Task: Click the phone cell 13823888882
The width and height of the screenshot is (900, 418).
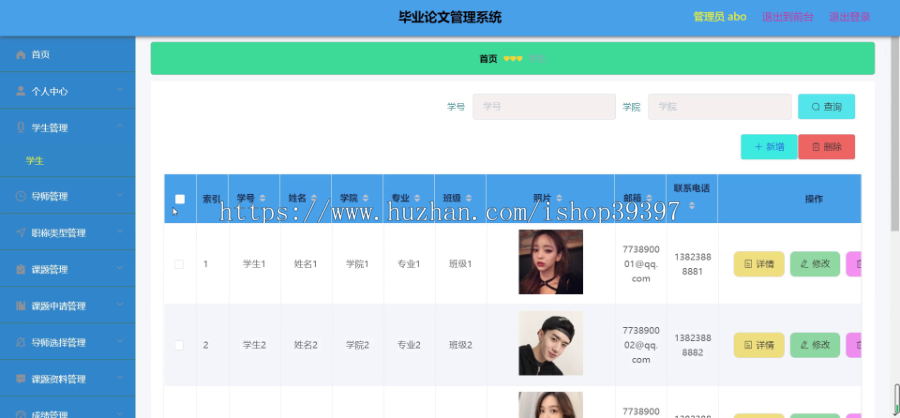Action: [692, 345]
